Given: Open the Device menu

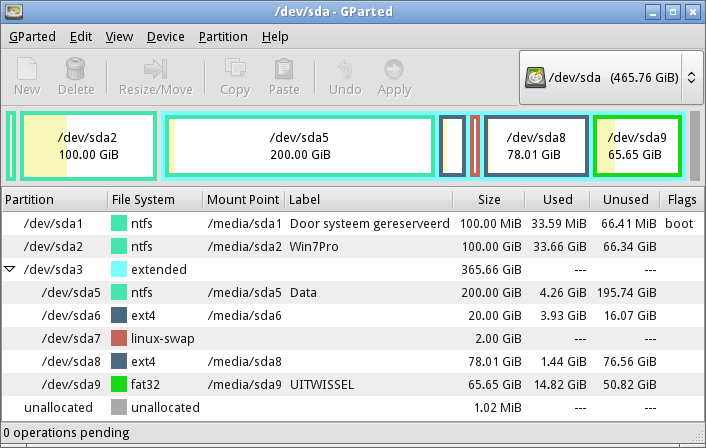Looking at the screenshot, I should (165, 36).
